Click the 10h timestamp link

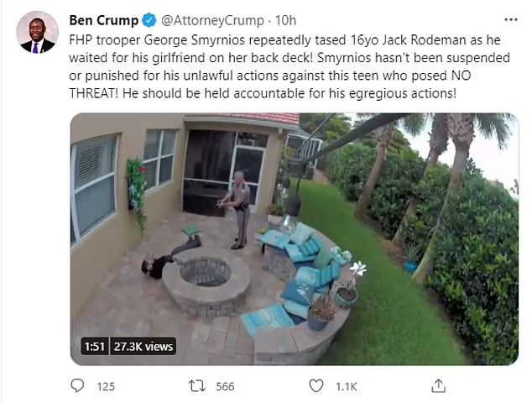tap(285, 20)
